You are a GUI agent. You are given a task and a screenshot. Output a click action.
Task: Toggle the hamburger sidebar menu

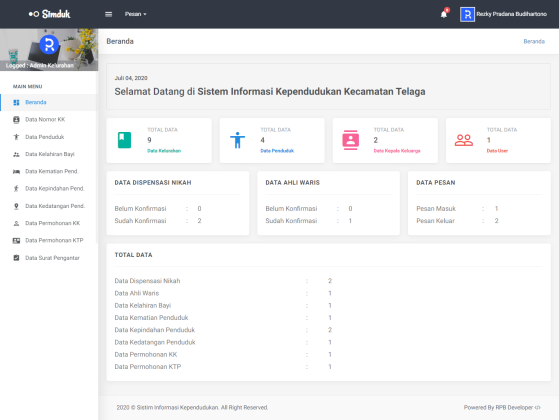(108, 14)
